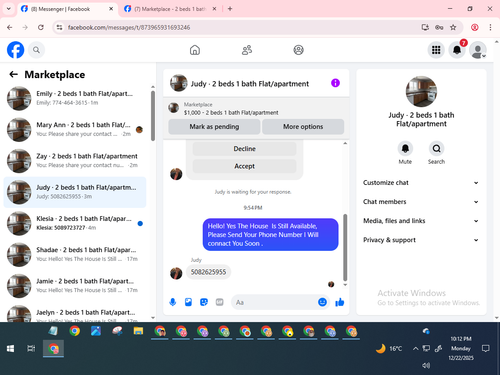
Task: Open the tab search dropdown arrow
Action: tap(9, 9)
